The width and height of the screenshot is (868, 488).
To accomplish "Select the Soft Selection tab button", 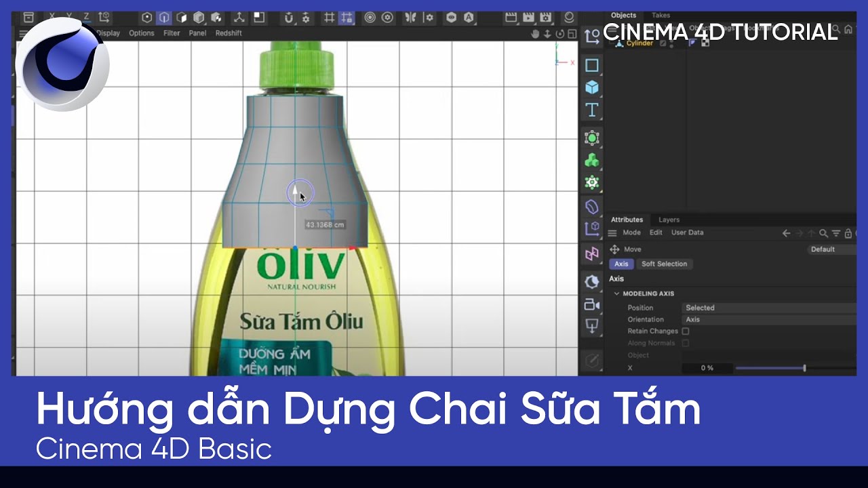I will (x=664, y=264).
